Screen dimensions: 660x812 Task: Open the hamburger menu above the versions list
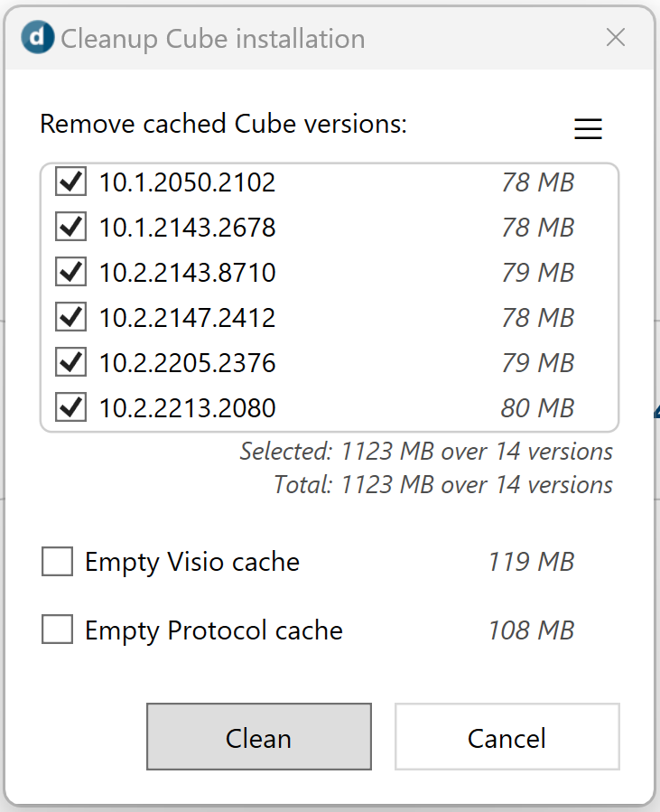588,128
